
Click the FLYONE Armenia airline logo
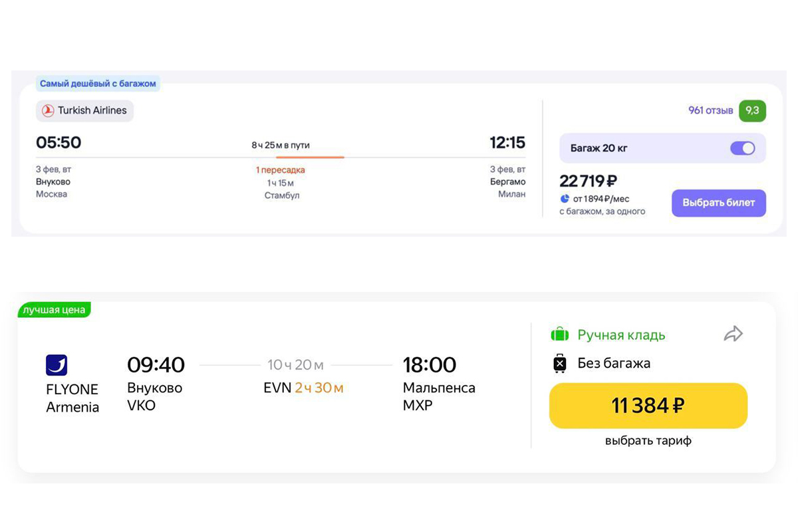[57, 365]
